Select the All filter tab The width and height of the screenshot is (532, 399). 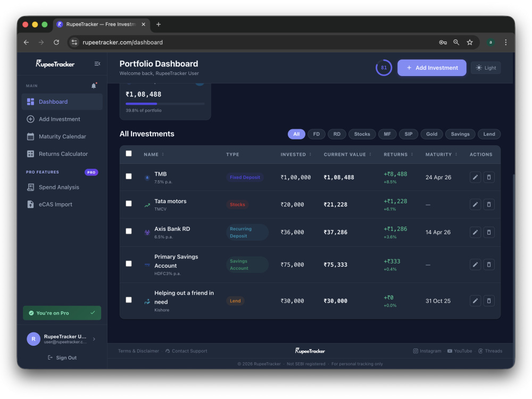pos(296,135)
